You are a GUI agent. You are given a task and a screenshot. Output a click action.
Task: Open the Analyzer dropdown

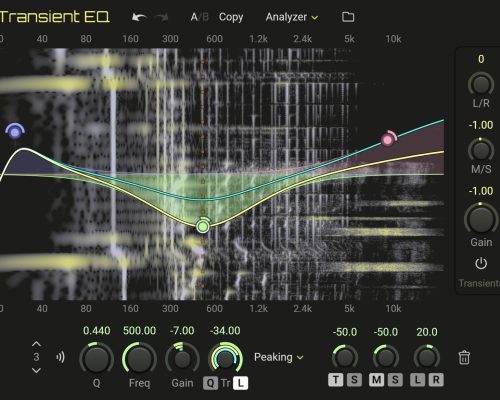tap(292, 17)
